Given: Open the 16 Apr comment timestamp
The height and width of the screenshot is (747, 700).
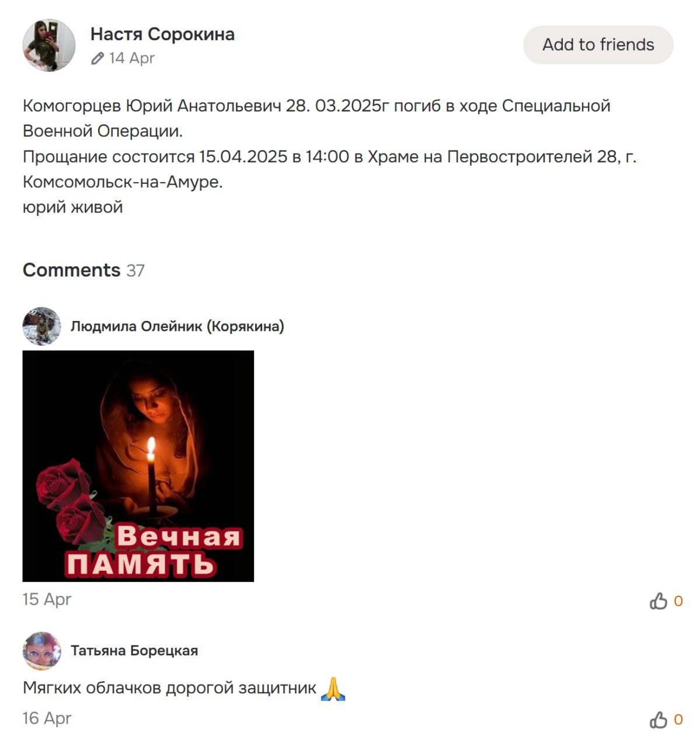Looking at the screenshot, I should (47, 718).
